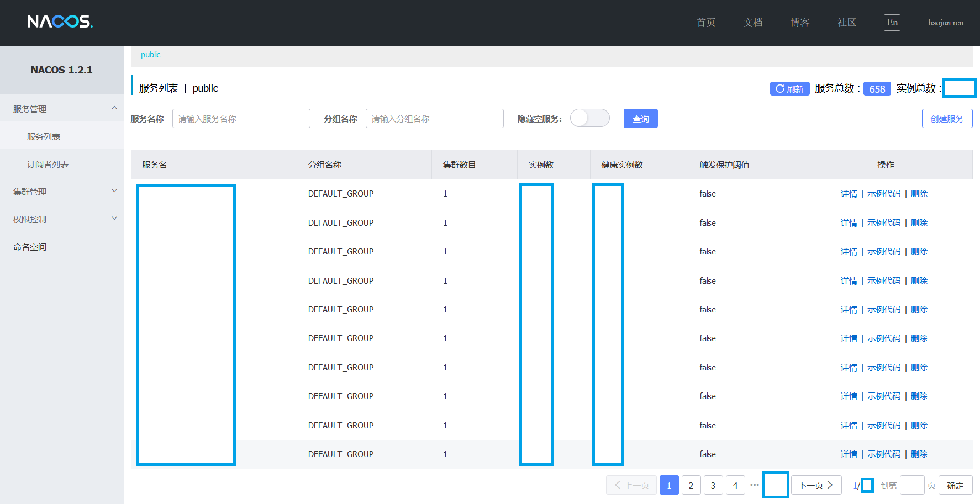The width and height of the screenshot is (980, 504).
Task: Toggle the hide empty services switch
Action: [x=590, y=118]
